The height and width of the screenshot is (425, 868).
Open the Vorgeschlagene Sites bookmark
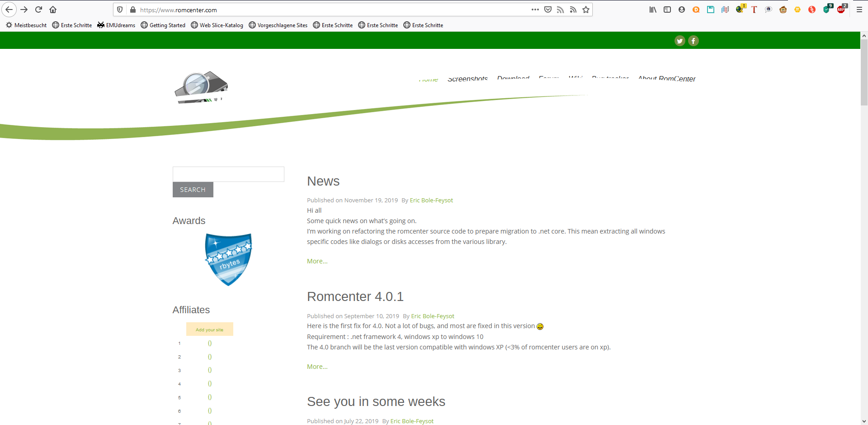(278, 25)
